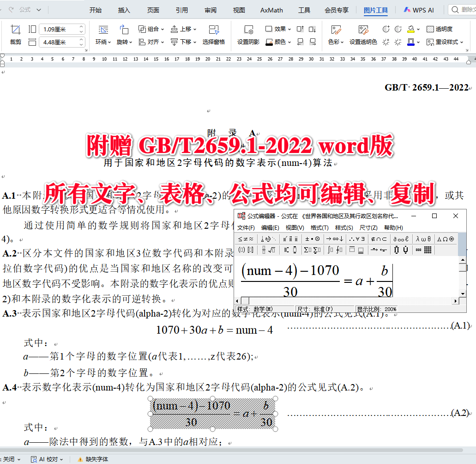
Task: Open the matrix template palette
Action: click(x=428, y=249)
